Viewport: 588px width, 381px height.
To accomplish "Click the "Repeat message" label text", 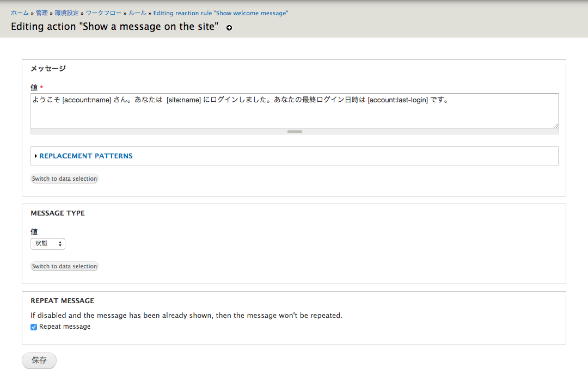I will 65,327.
